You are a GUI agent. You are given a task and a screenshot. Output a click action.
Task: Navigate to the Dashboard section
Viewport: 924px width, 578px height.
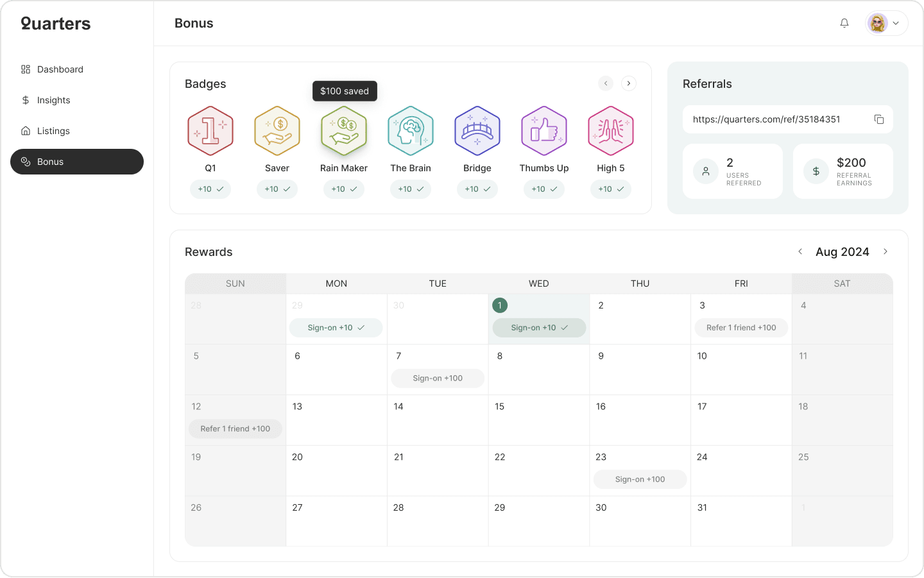tap(60, 69)
